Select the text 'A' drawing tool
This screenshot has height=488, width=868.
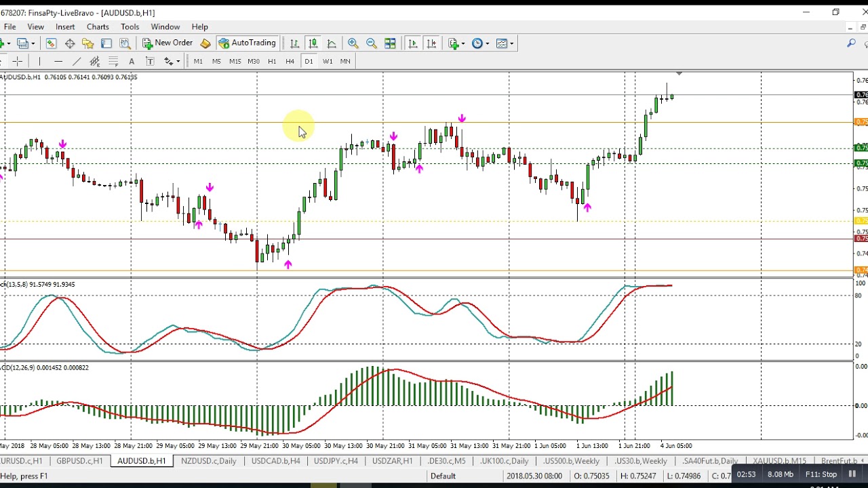click(132, 62)
